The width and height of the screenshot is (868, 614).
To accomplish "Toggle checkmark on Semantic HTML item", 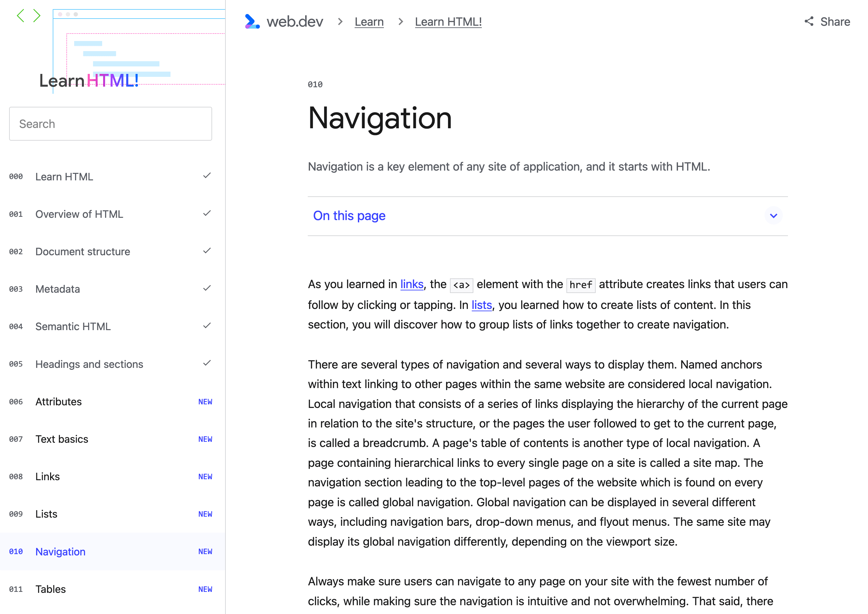I will pyautogui.click(x=207, y=326).
